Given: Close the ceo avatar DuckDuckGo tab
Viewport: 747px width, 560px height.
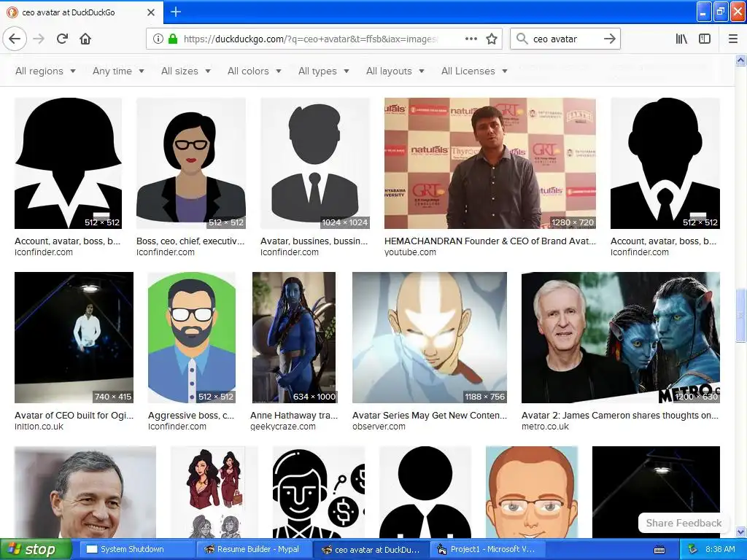Looking at the screenshot, I should 151,12.
